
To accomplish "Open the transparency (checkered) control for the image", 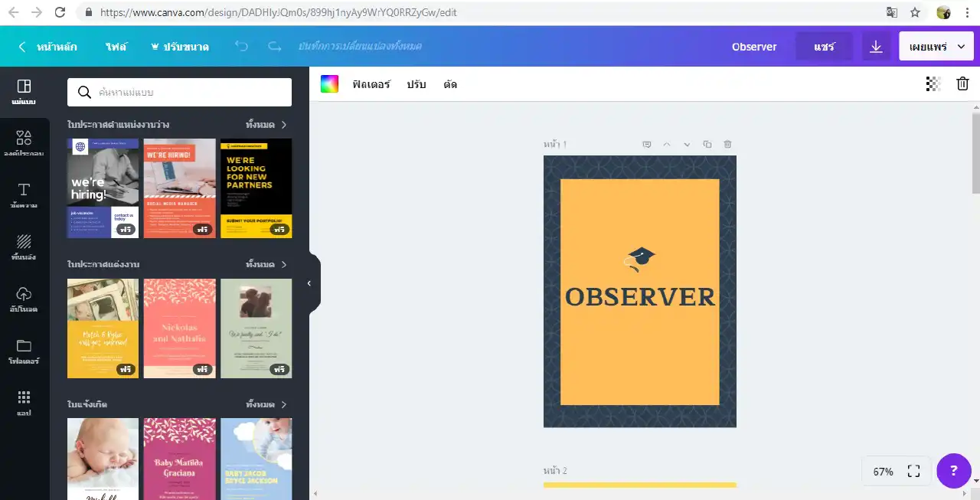I will coord(933,83).
